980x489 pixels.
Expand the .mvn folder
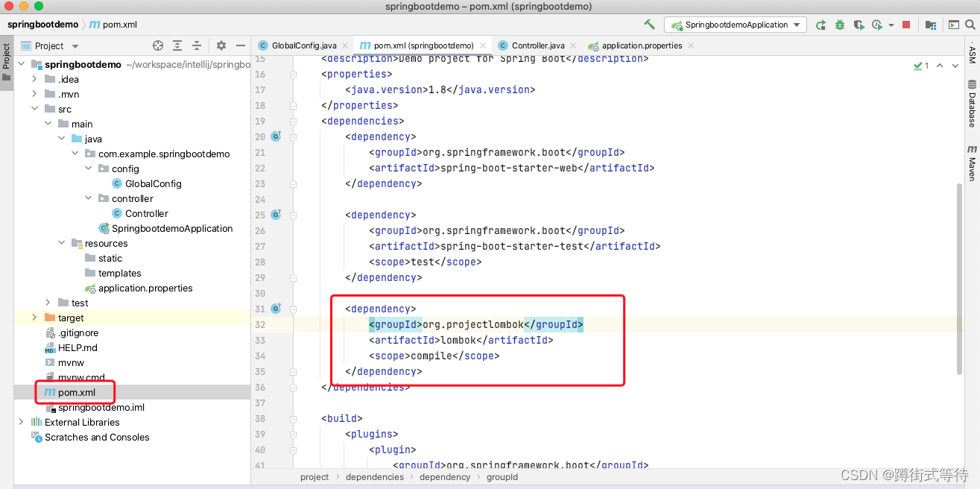click(x=34, y=94)
